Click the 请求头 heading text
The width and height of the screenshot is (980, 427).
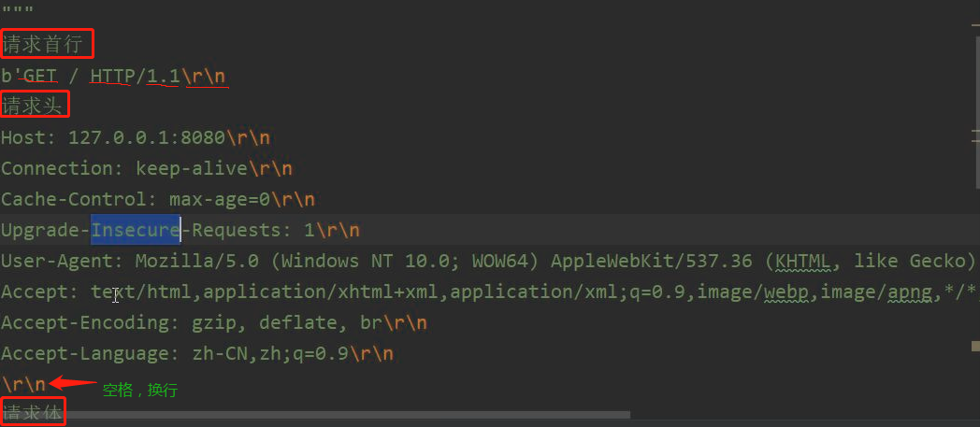32,106
